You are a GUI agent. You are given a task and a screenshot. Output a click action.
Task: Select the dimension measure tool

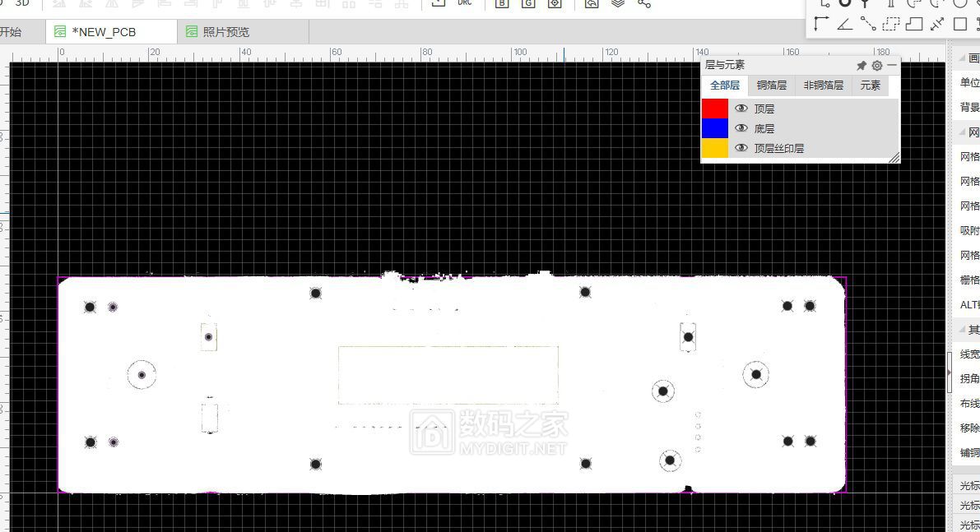tap(937, 24)
